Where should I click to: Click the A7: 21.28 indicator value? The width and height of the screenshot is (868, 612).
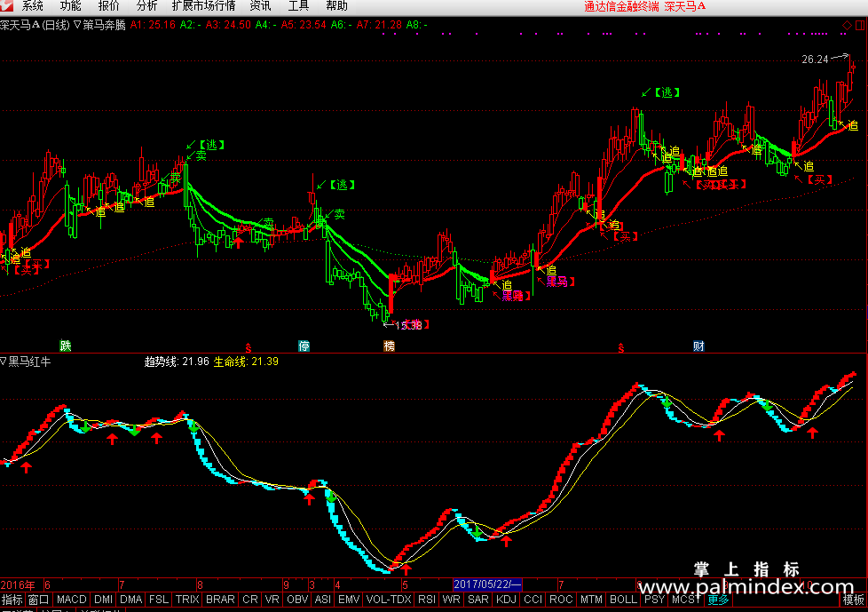(x=379, y=25)
